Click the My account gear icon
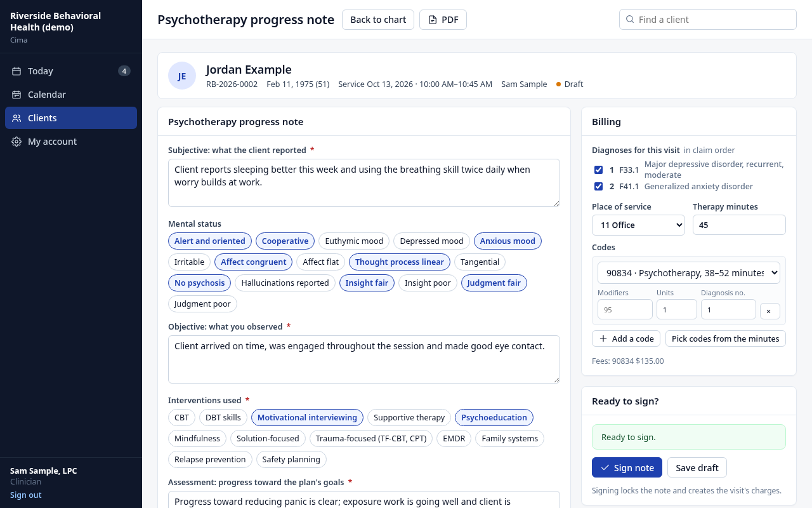812x508 pixels. point(16,142)
